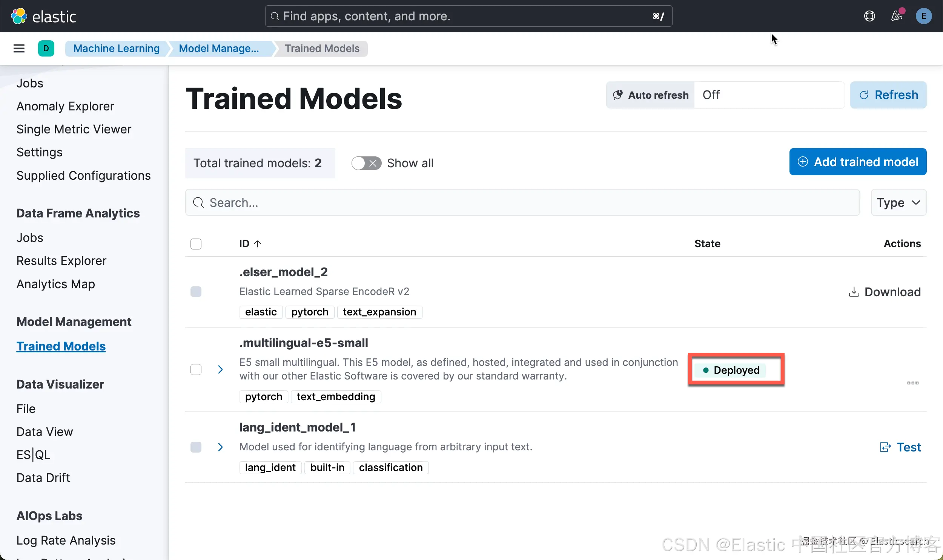
Task: Click the Refresh button
Action: 888,95
